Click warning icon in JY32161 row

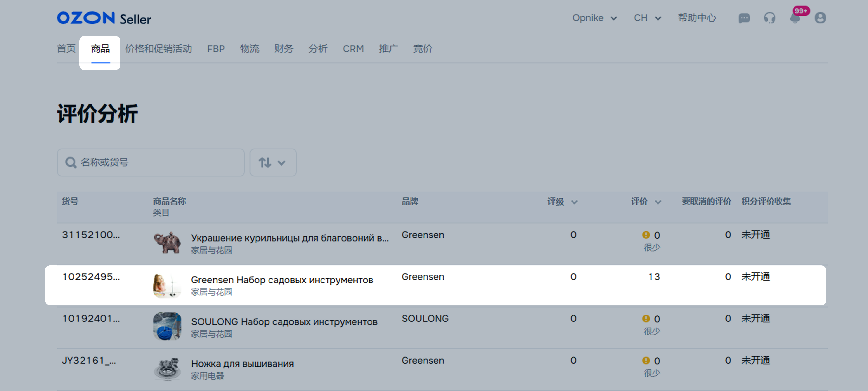pyautogui.click(x=645, y=360)
